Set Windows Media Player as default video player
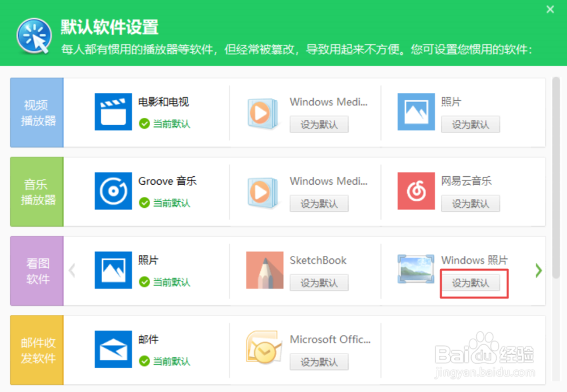The image size is (567, 392). (x=319, y=124)
